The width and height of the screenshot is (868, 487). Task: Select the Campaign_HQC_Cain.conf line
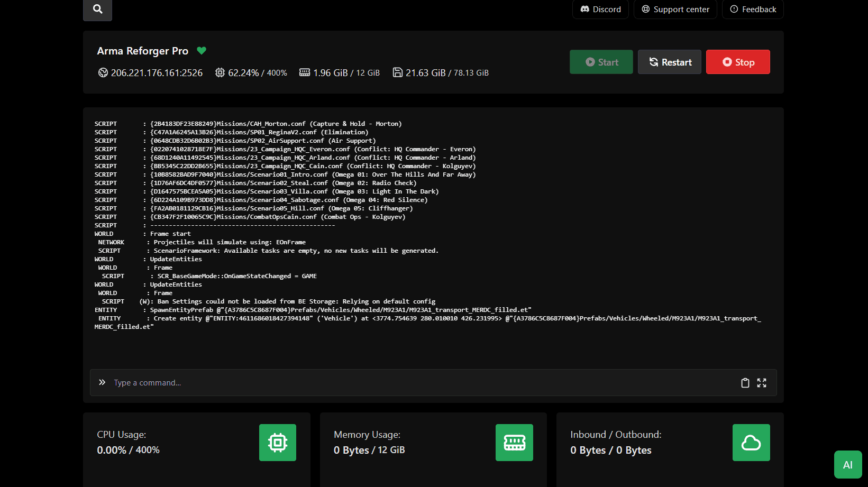pos(285,166)
